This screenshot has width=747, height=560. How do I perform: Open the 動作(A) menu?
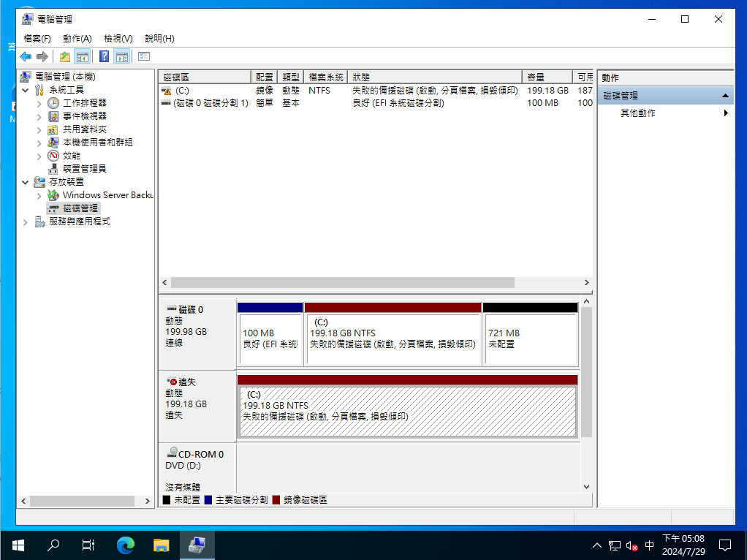77,39
